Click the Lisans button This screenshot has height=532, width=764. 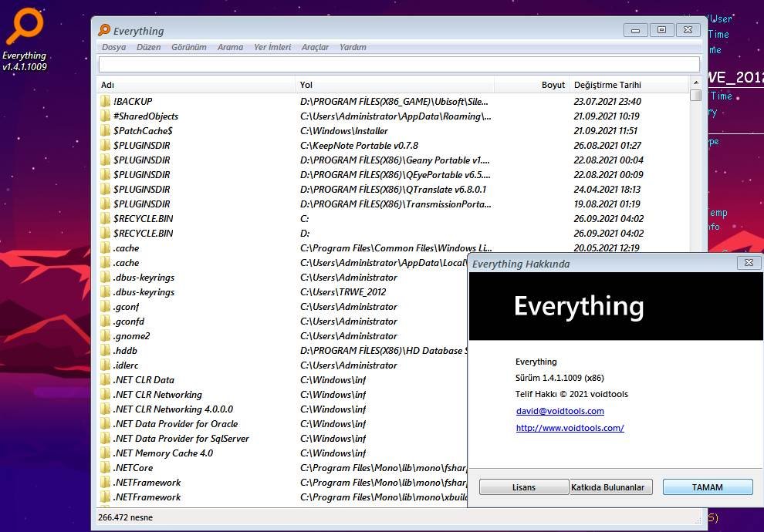[x=524, y=487]
